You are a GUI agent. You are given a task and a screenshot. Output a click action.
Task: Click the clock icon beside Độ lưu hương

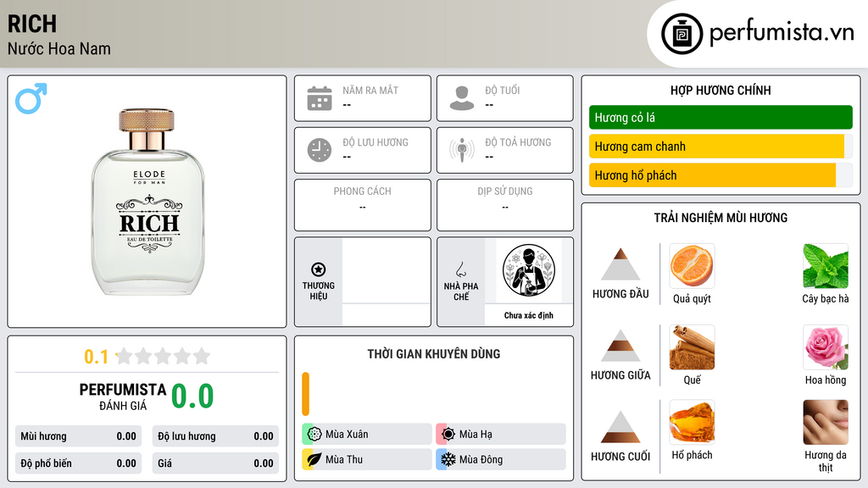320,150
